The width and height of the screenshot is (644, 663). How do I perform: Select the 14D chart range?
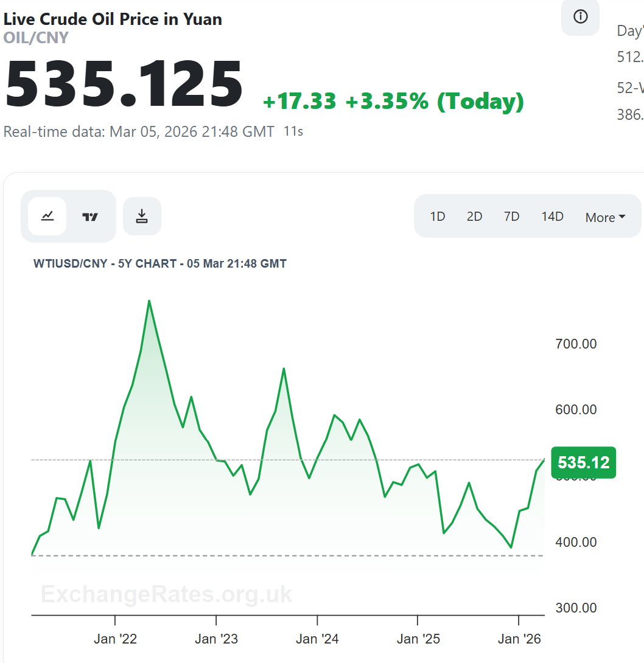pyautogui.click(x=552, y=217)
